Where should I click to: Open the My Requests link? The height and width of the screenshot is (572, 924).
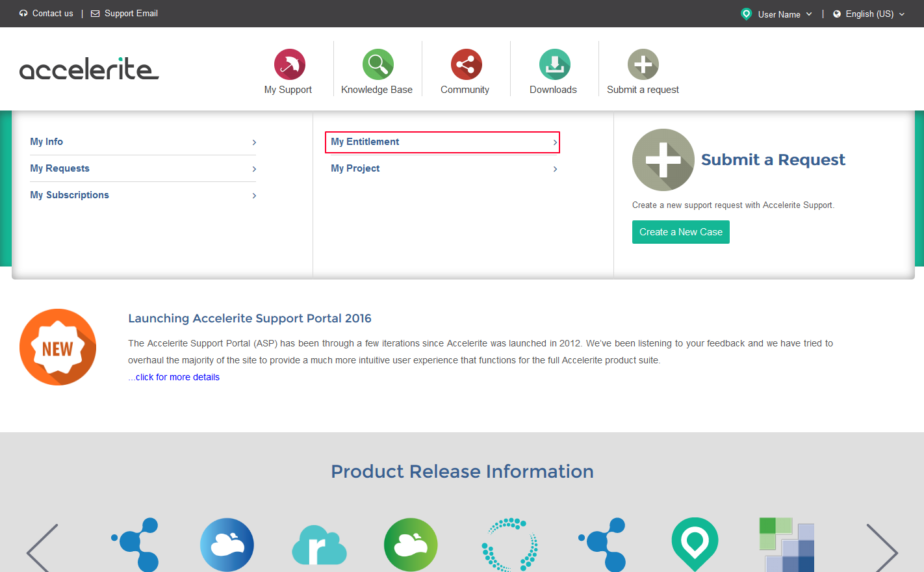coord(60,168)
